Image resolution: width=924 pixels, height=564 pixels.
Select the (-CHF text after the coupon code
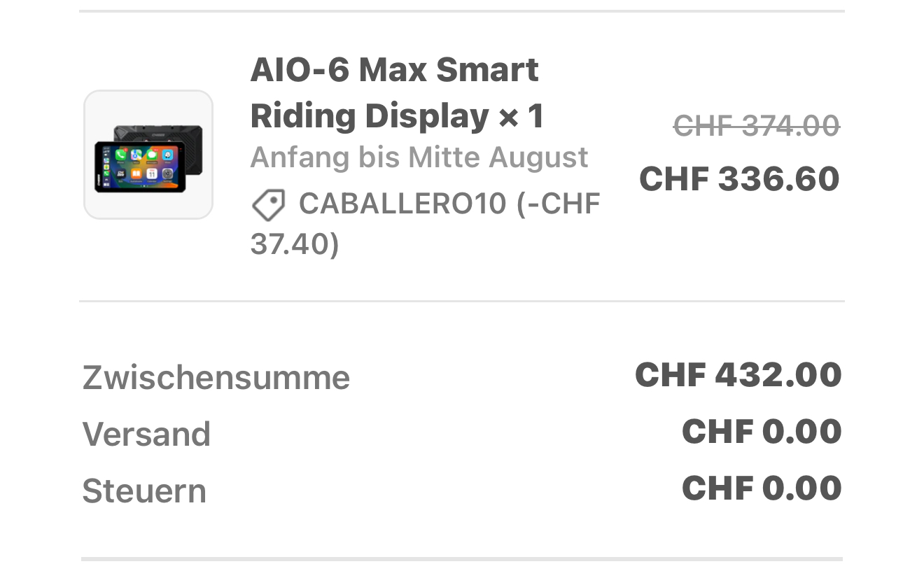pos(558,204)
